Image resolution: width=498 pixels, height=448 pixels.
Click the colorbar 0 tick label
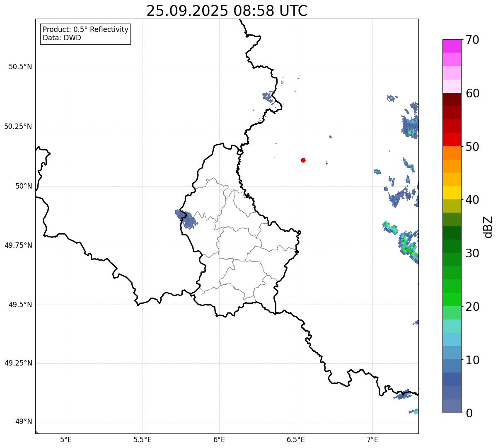[x=469, y=413]
